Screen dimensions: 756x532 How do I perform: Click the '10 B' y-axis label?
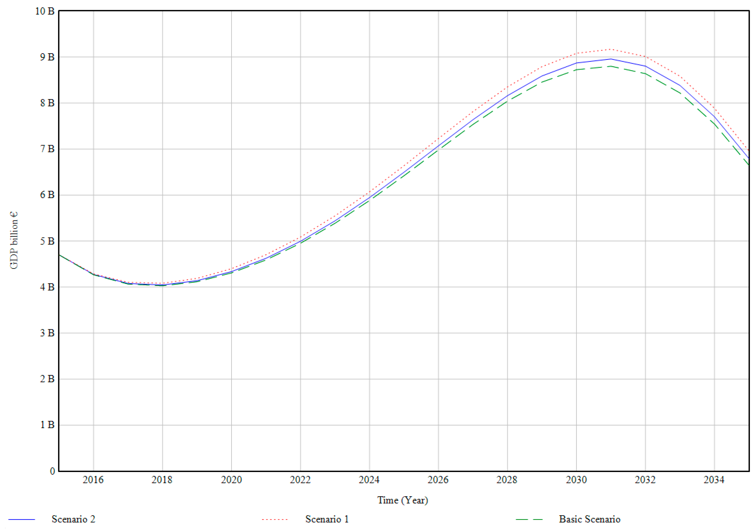(x=45, y=11)
